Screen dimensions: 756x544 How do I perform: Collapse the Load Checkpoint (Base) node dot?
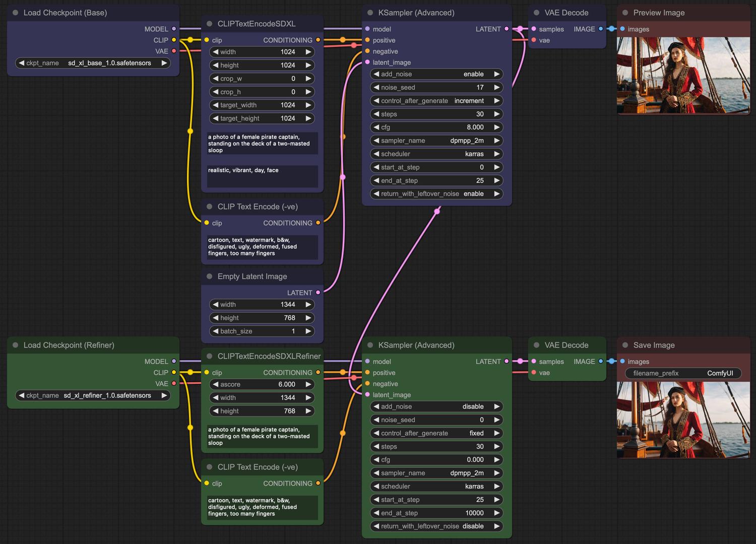click(x=15, y=13)
